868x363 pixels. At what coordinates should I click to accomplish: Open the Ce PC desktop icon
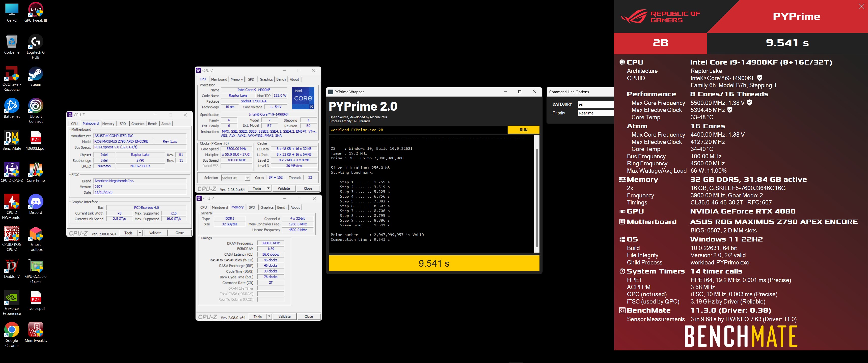click(x=12, y=12)
